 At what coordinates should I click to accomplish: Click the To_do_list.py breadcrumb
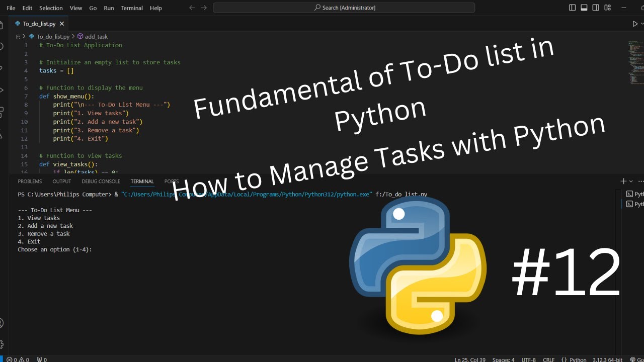(x=49, y=37)
